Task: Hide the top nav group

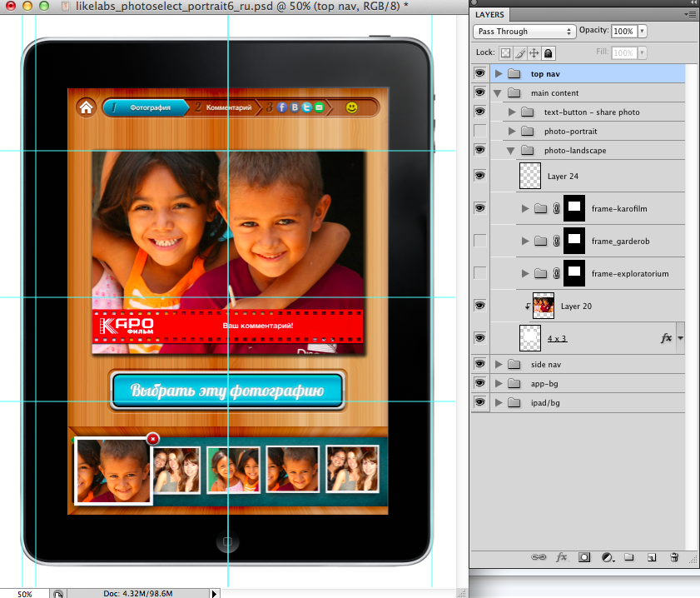Action: 479,74
